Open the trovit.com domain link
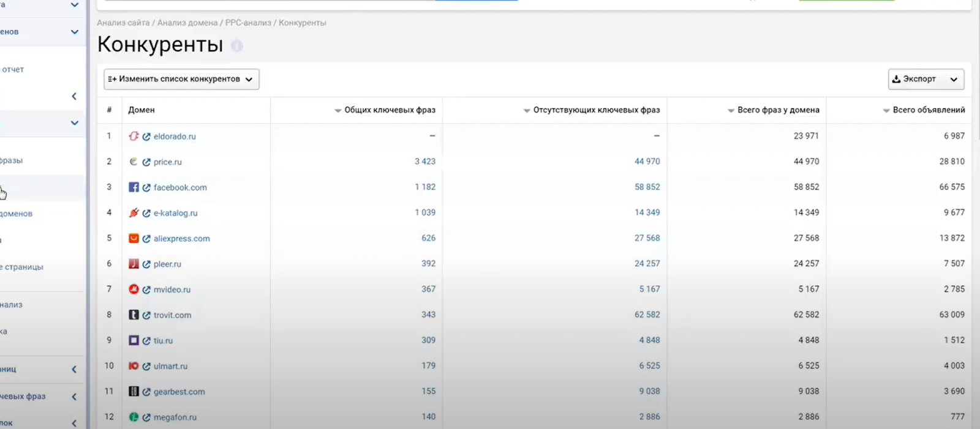This screenshot has height=429, width=980. 173,315
